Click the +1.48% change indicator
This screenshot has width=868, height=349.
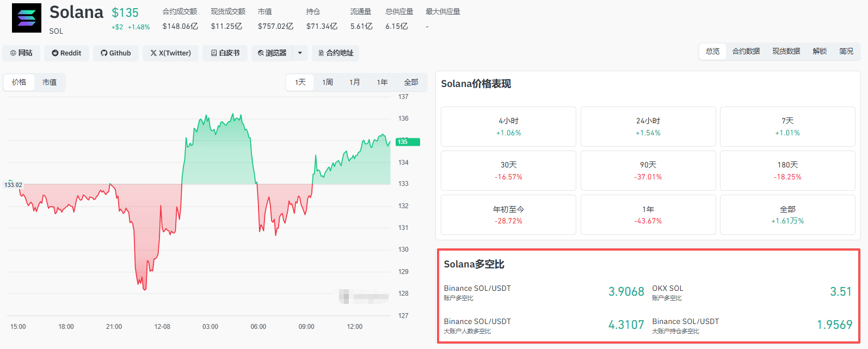coord(139,27)
